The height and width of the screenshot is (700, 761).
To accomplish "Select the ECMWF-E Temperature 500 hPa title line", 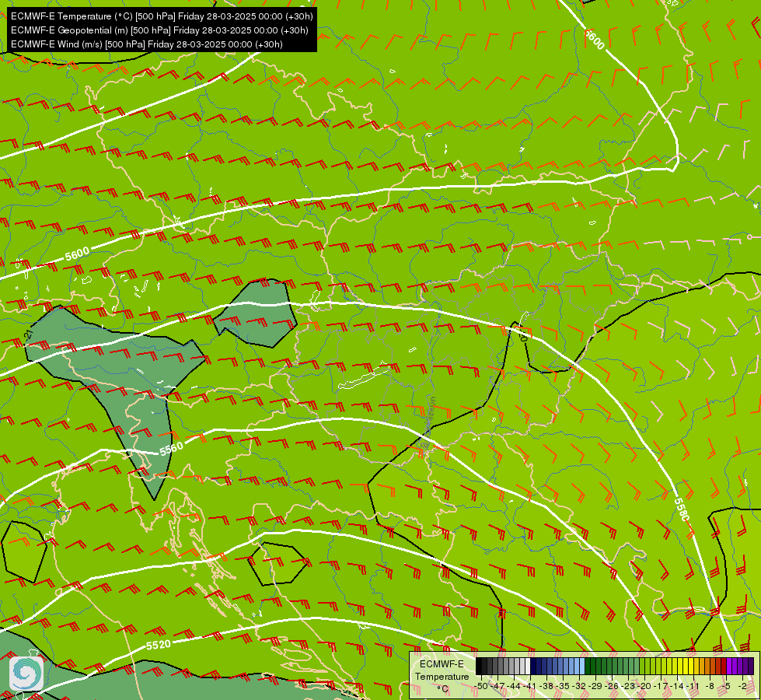I will (162, 16).
